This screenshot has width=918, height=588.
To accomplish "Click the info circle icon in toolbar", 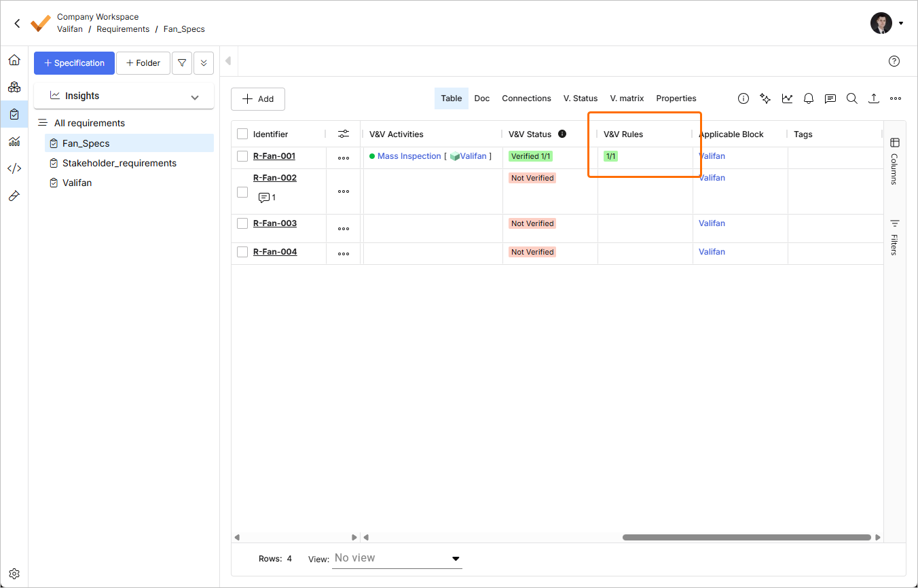I will click(743, 98).
